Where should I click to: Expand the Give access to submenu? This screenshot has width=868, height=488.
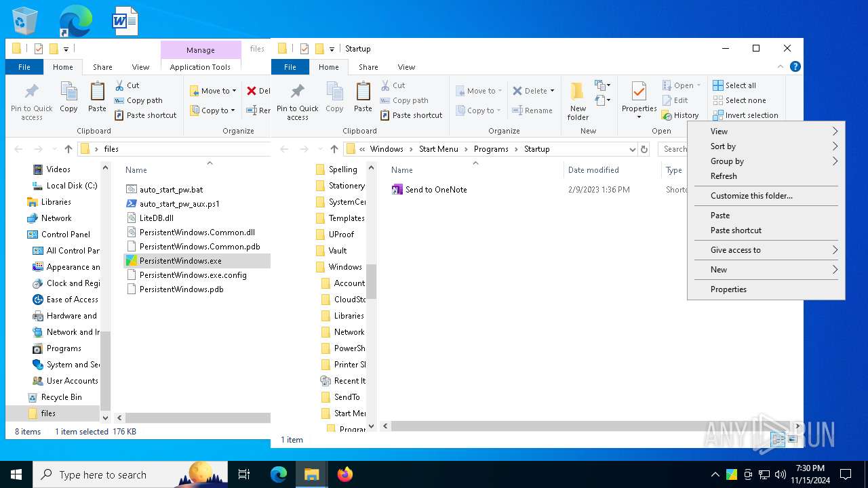pos(766,250)
